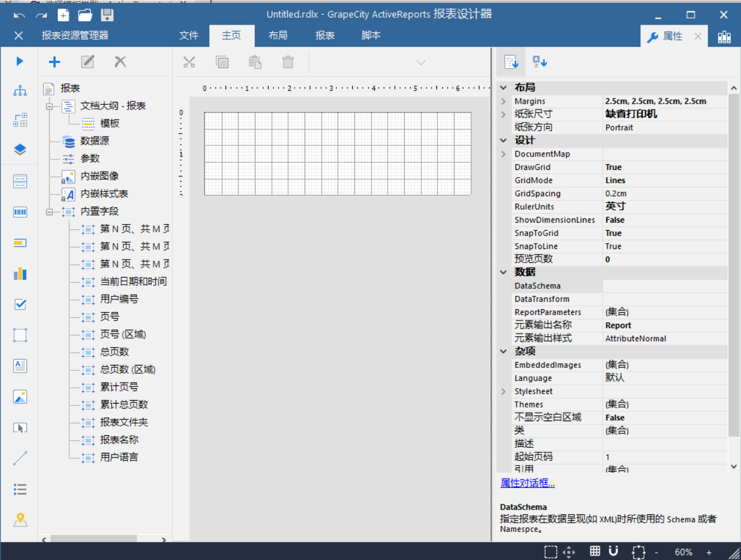Select the 当前日期和时间 field
Screen dimensions: 741x560
133,281
